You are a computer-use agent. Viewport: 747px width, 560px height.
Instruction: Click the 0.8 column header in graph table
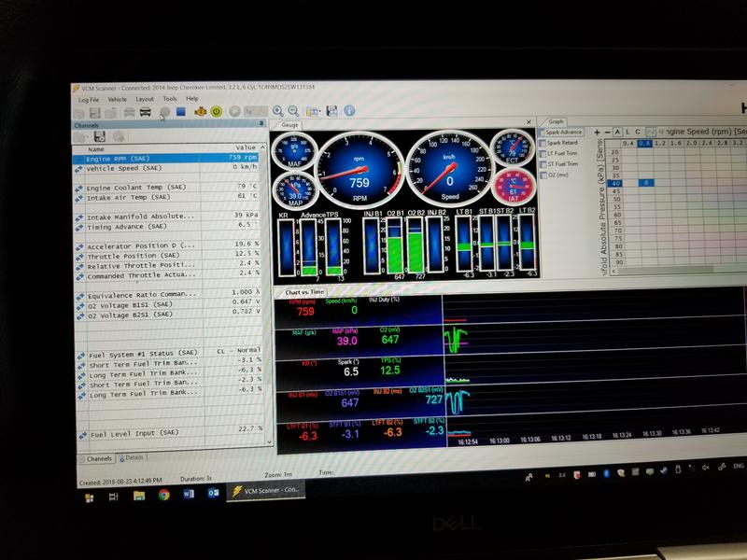(644, 143)
